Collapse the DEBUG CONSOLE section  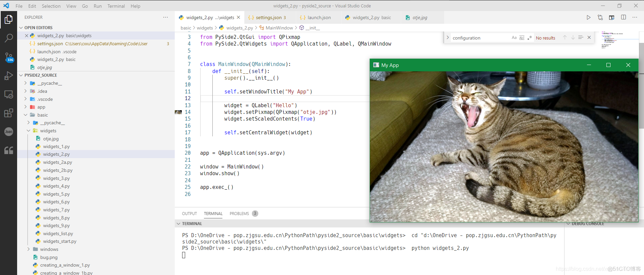(568, 224)
